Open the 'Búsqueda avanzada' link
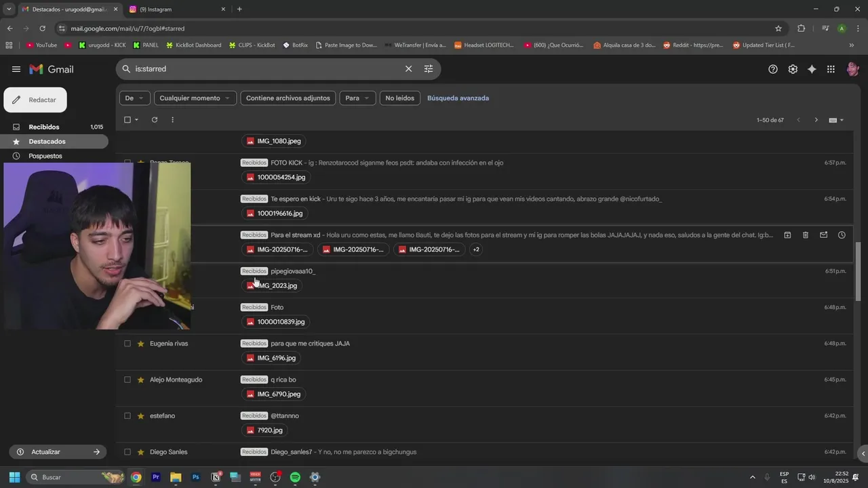The image size is (868, 488). click(458, 98)
